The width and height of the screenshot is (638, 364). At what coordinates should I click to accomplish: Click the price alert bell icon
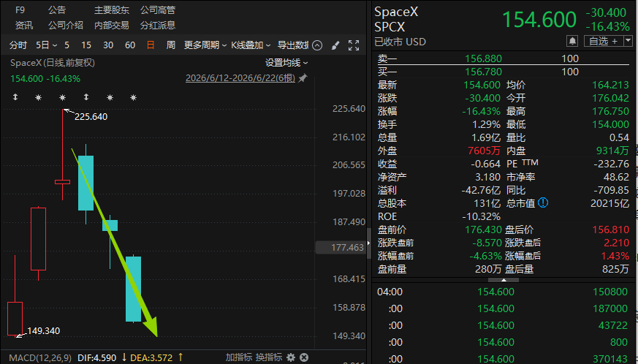click(572, 41)
